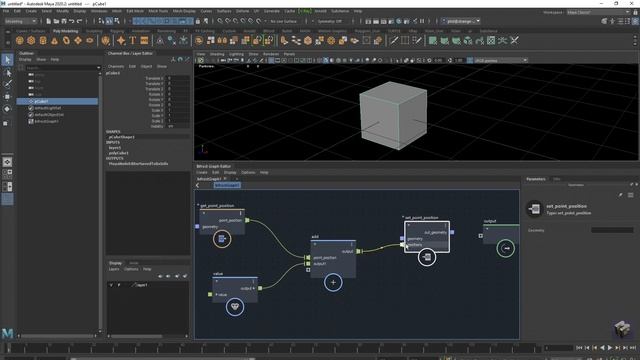This screenshot has height=360, width=640.
Task: Click the Outliner search field
Action: (x=60, y=68)
